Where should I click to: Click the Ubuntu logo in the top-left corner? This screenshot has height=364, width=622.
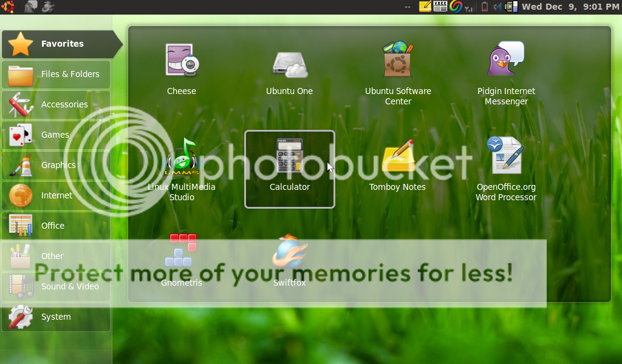[7, 6]
